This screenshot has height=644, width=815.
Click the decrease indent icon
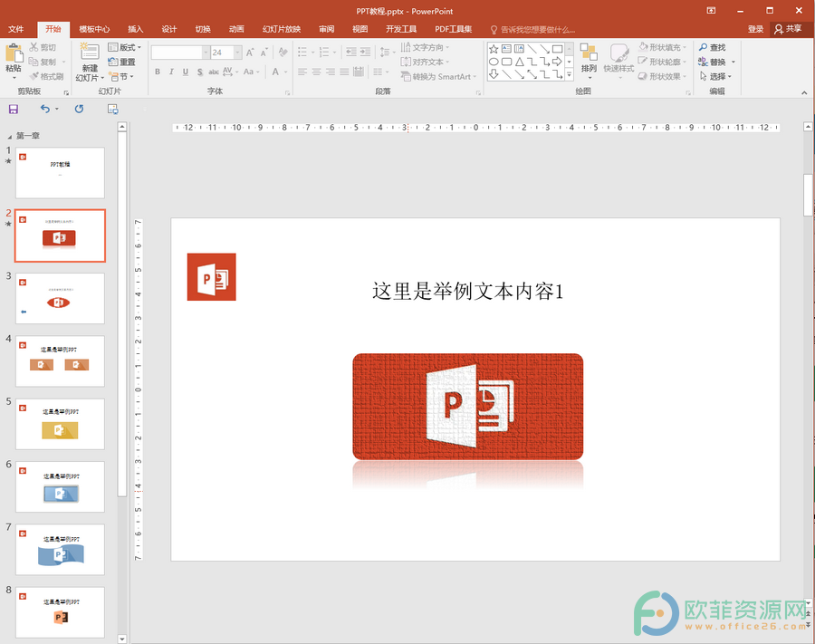[351, 52]
